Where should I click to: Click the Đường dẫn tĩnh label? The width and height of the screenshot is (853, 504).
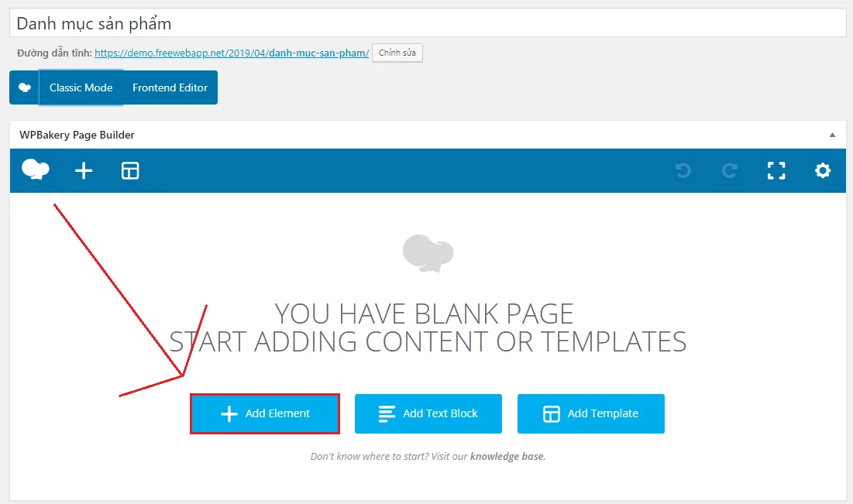pos(54,53)
